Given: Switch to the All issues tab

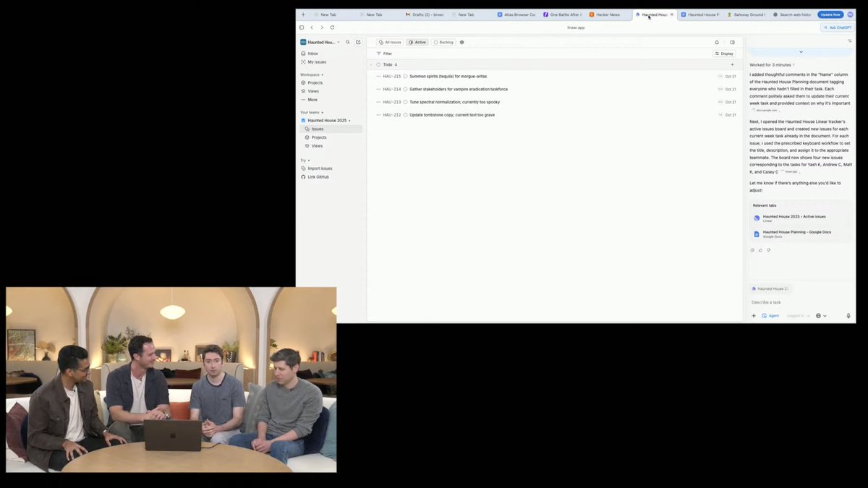Looking at the screenshot, I should 390,42.
